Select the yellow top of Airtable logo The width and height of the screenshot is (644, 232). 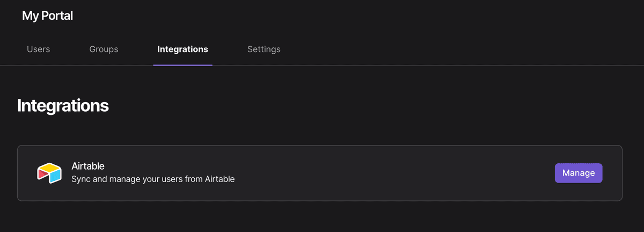(49, 167)
